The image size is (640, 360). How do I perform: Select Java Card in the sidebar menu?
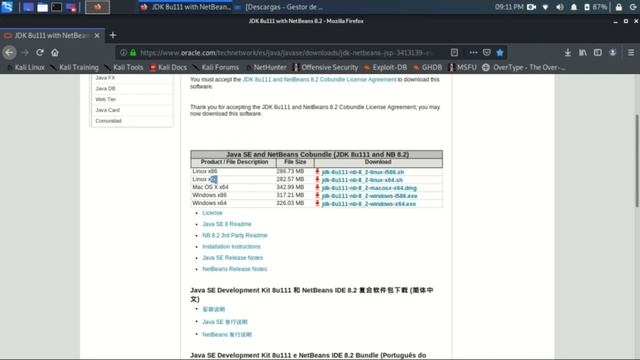[x=107, y=110]
